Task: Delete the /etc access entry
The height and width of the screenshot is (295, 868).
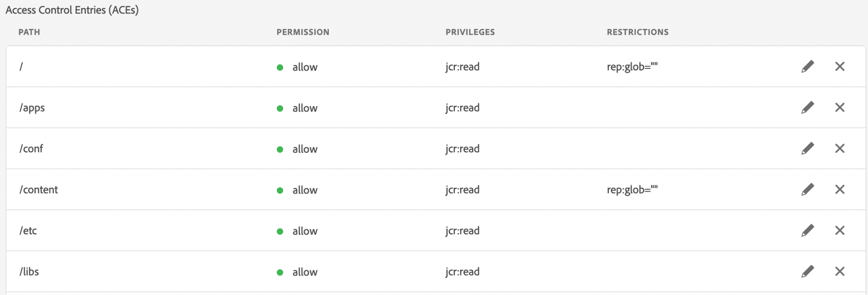Action: [x=840, y=230]
